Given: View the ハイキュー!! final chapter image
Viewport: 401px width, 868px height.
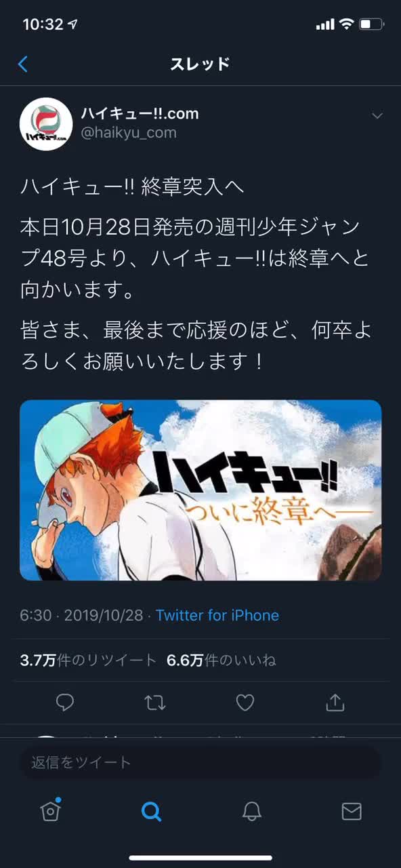Looking at the screenshot, I should tap(200, 490).
